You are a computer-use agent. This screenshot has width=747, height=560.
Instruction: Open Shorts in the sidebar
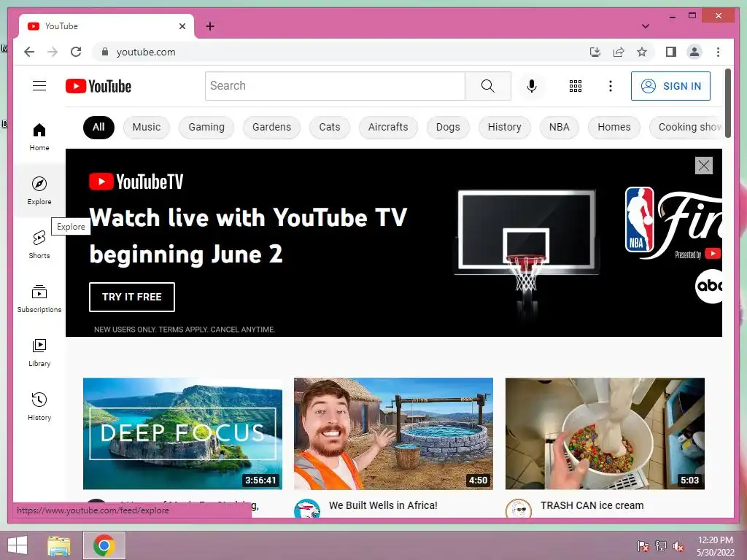click(x=39, y=245)
